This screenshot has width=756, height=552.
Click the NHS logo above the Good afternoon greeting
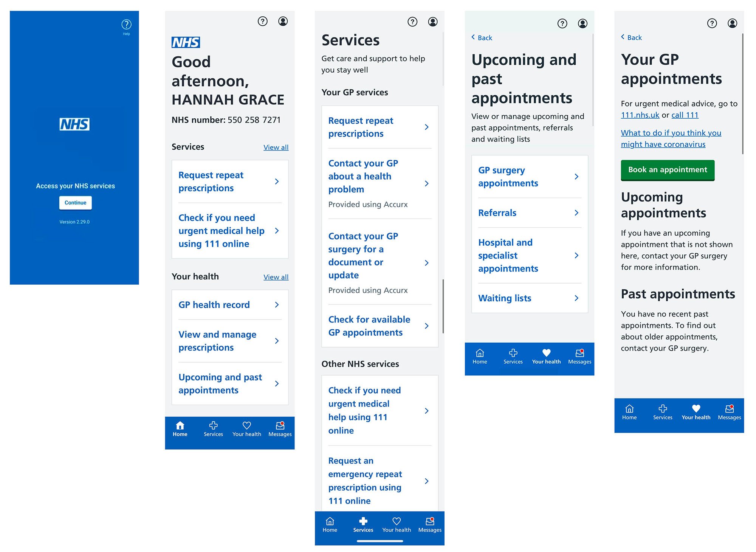tap(186, 42)
